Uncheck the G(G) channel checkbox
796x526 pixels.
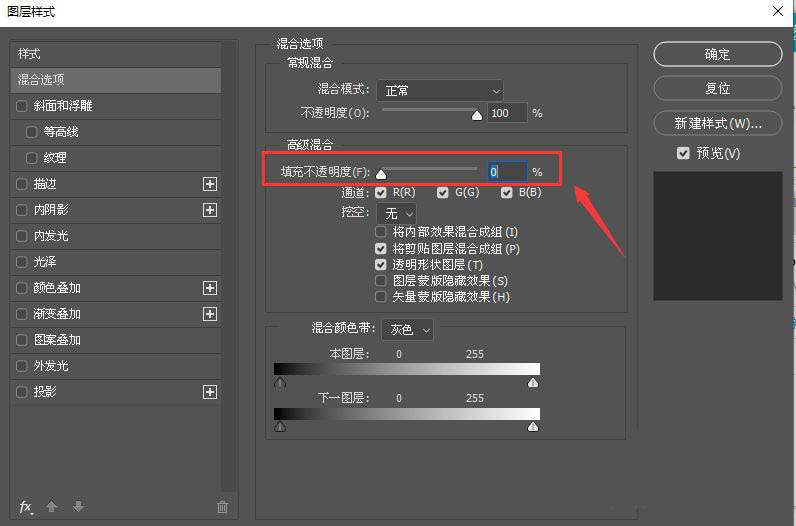(x=443, y=192)
